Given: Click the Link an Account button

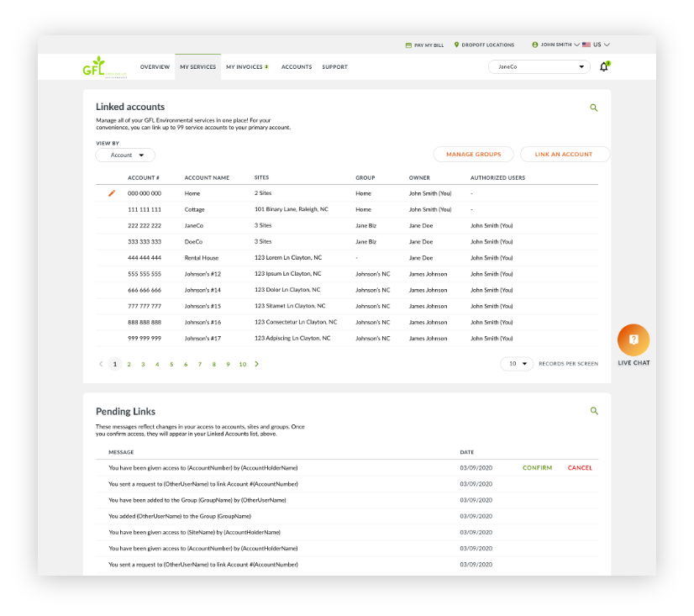Looking at the screenshot, I should click(564, 155).
